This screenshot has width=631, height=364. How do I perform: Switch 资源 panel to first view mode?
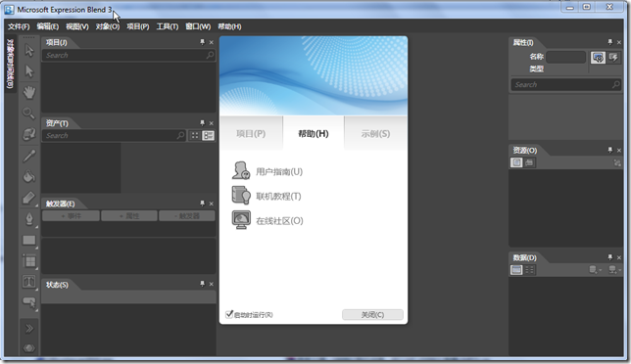(x=516, y=162)
